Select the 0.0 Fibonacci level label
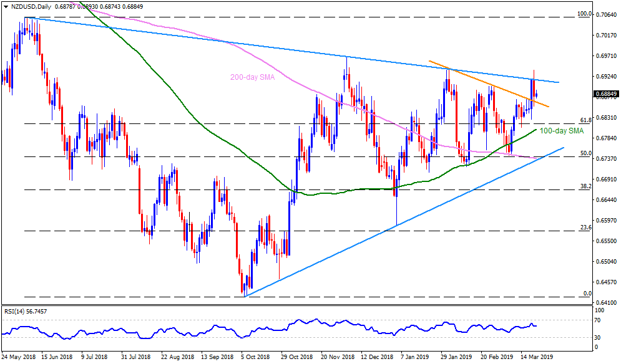The image size is (621, 364). click(x=587, y=293)
